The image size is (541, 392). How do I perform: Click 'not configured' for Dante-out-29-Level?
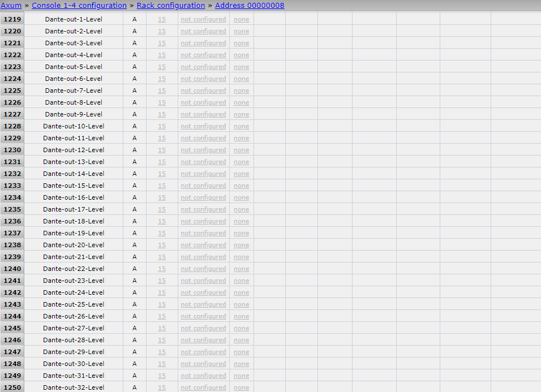[x=203, y=352]
